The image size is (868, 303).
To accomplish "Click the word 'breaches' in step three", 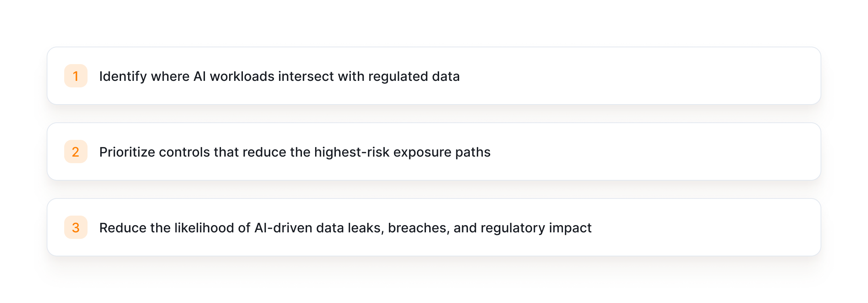I will point(418,228).
